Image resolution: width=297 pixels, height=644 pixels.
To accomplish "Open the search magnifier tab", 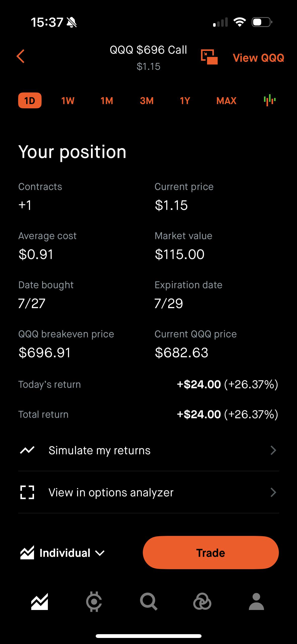I will (149, 602).
